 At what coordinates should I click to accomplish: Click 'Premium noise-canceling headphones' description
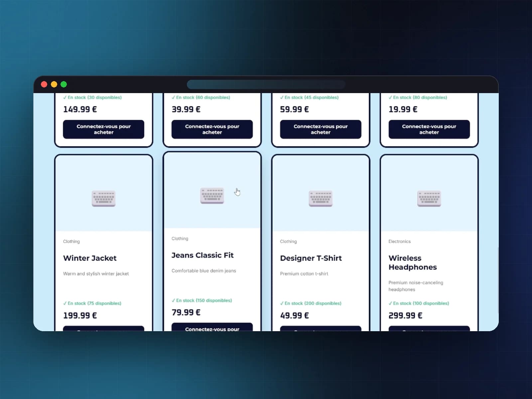tap(416, 286)
